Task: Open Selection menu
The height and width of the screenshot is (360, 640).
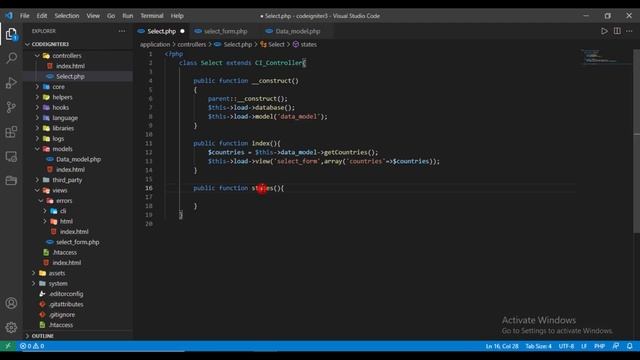Action: pos(67,16)
